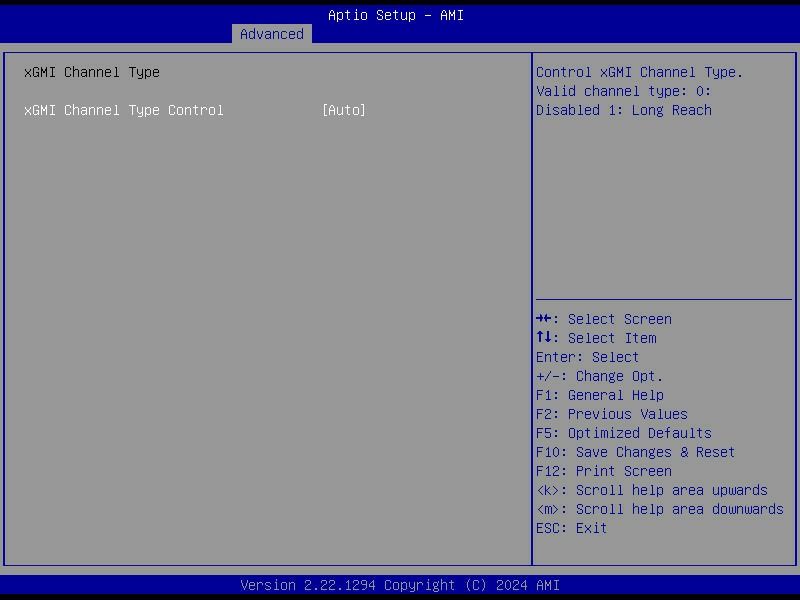Click the 'F2: Previous Values' hint
The width and height of the screenshot is (800, 600).
pos(612,414)
